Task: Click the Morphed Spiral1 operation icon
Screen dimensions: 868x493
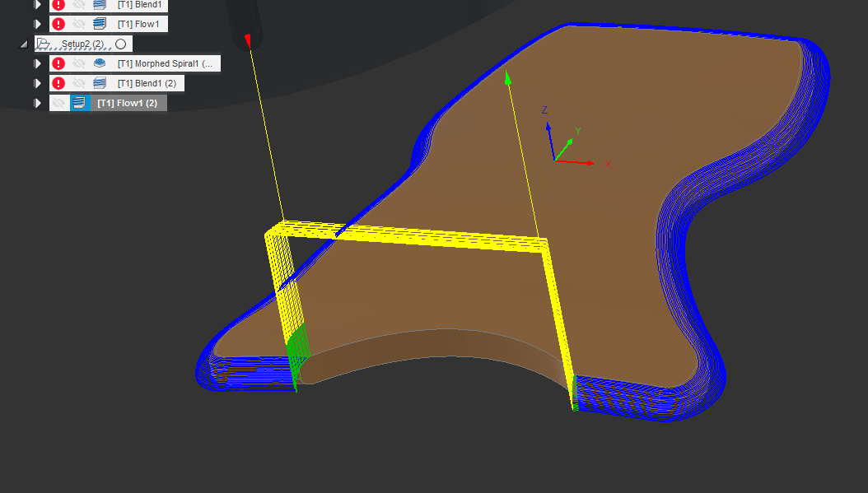Action: click(x=100, y=63)
